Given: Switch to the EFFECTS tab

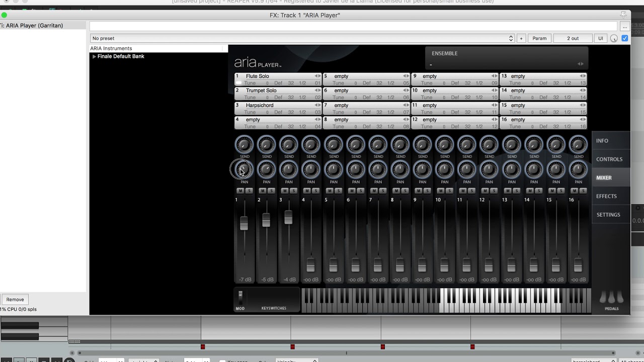Looking at the screenshot, I should 611,196.
